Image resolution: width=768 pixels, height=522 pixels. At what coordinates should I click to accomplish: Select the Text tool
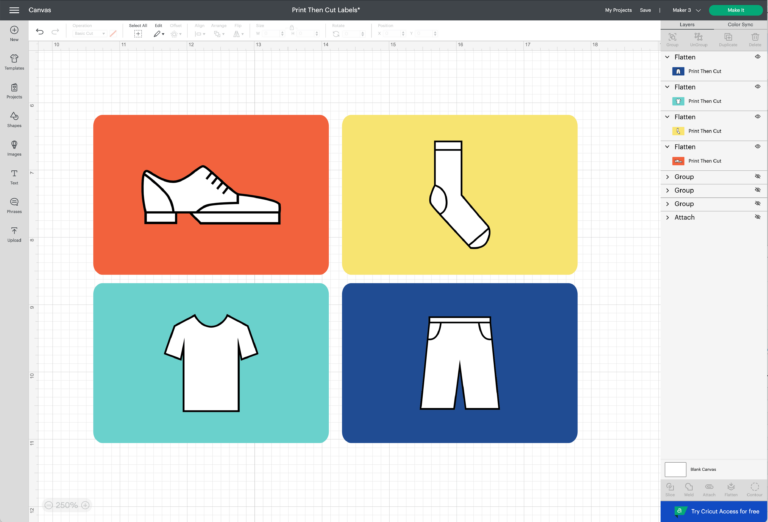14,176
